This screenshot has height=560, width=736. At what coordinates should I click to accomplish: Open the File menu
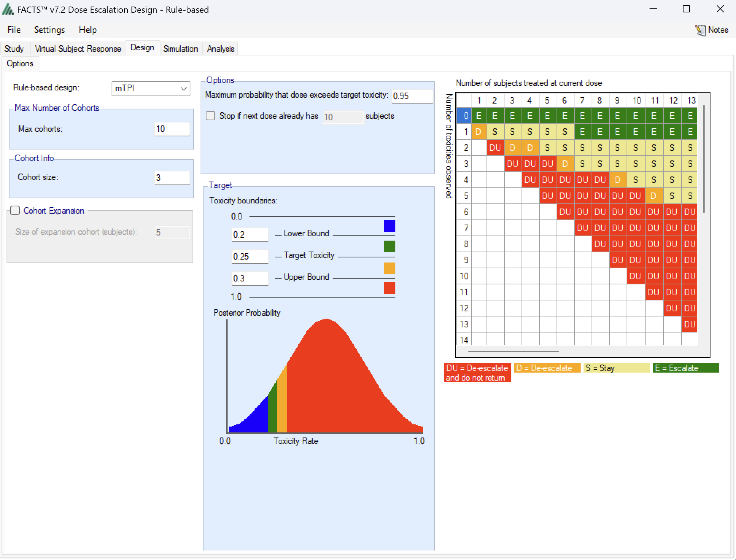click(x=14, y=30)
